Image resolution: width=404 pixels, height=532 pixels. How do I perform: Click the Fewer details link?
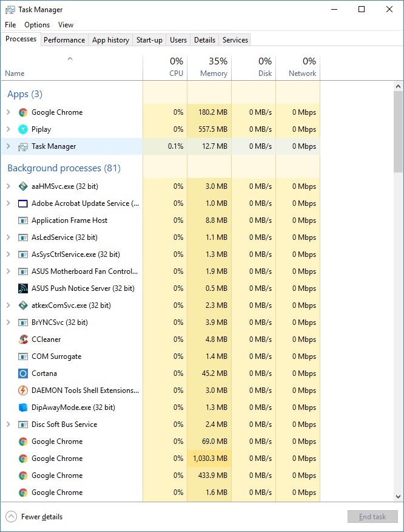(42, 517)
